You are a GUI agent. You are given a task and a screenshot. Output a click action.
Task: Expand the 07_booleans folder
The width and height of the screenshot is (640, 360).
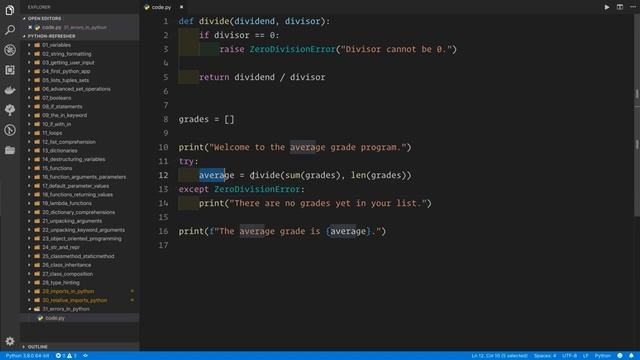click(56, 98)
